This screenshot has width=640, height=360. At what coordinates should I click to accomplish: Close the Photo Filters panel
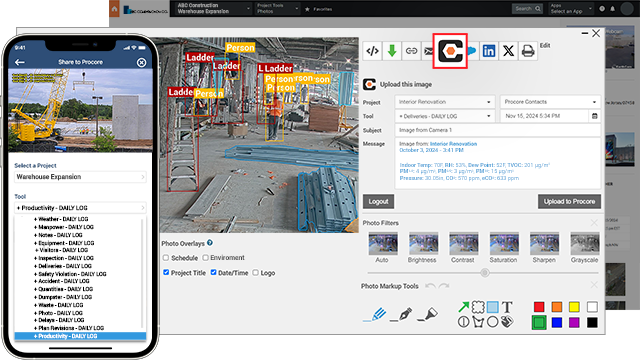(594, 223)
